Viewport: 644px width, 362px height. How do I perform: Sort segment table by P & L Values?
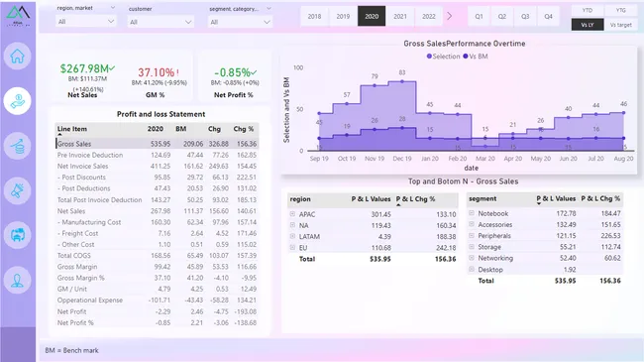pos(556,198)
